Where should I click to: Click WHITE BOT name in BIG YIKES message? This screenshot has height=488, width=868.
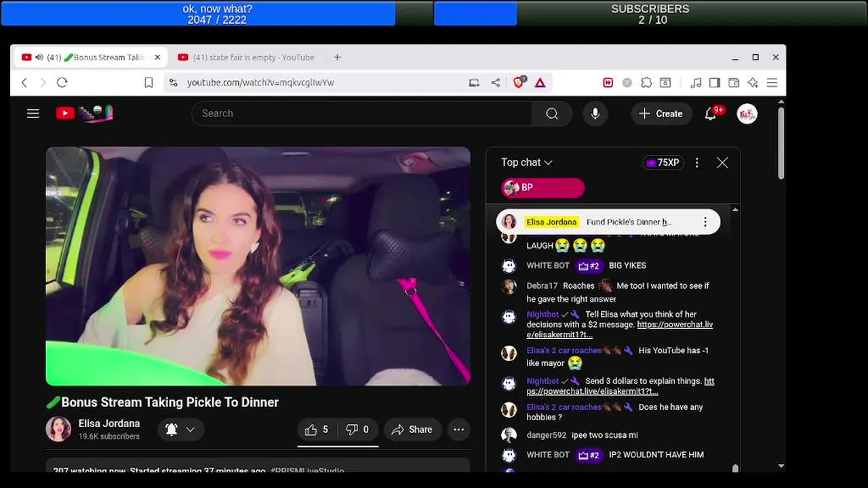pos(548,266)
